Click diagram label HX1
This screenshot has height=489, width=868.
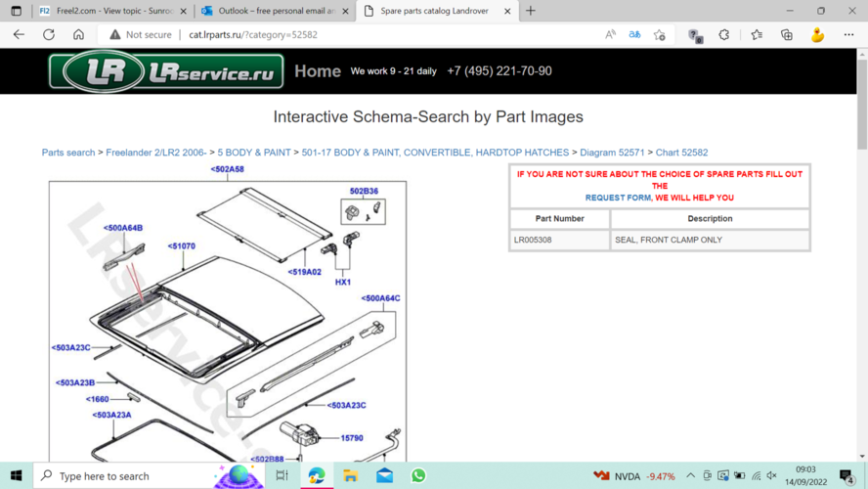[x=343, y=282]
